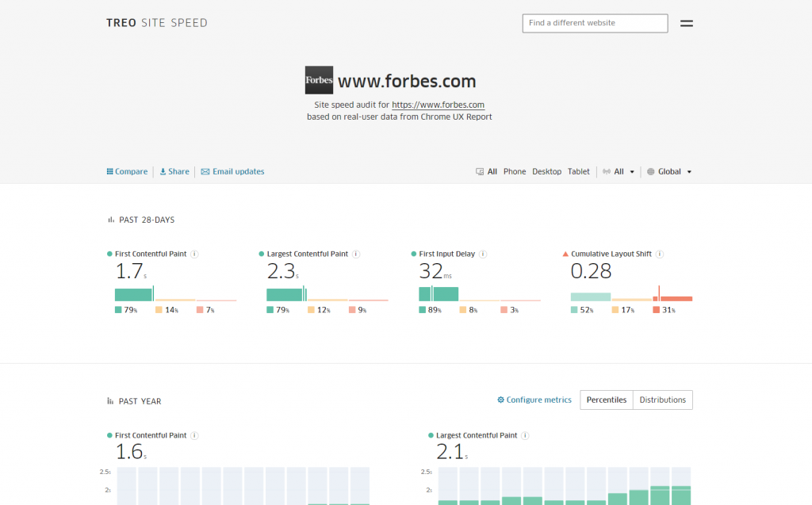Viewport: 812px width, 505px height.
Task: Click the globe icon next to Global
Action: (650, 171)
